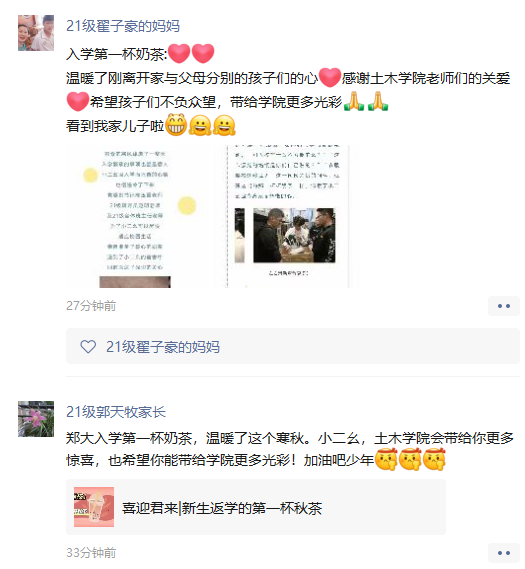Open avatar of 21级翟子豪的妈妈
Screen dimensions: 525x569
(36, 33)
